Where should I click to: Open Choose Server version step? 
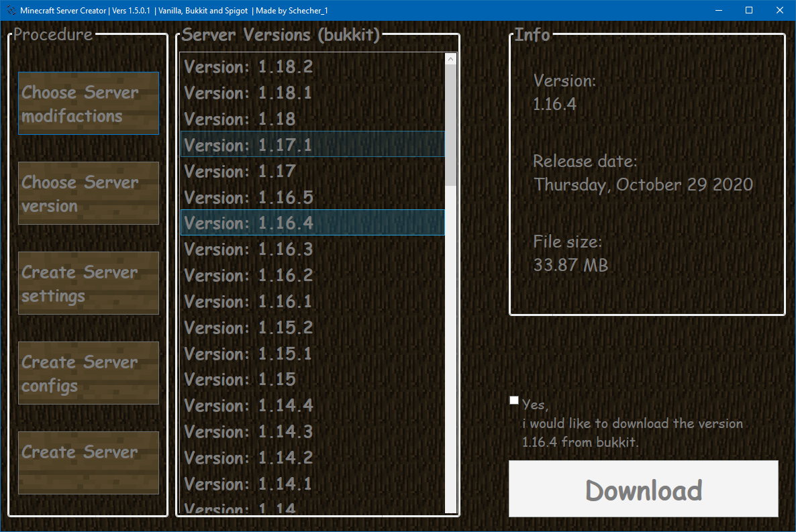89,193
